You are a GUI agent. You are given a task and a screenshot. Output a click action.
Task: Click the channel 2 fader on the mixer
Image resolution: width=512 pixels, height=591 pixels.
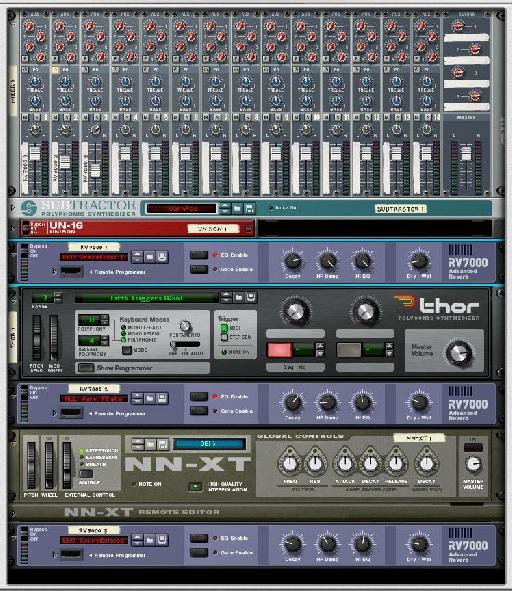coord(65,162)
